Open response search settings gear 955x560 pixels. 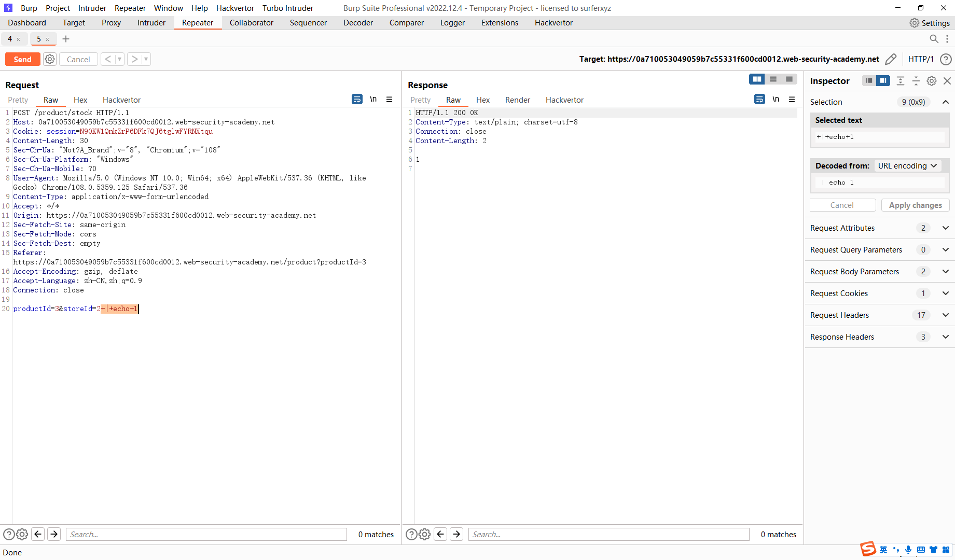(x=424, y=534)
